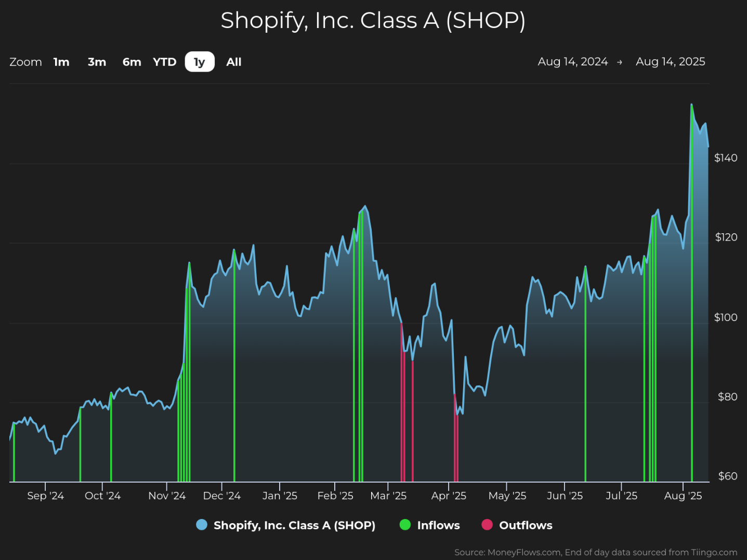Click the $60 price axis label
Image resolution: width=747 pixels, height=560 pixels.
click(x=728, y=476)
